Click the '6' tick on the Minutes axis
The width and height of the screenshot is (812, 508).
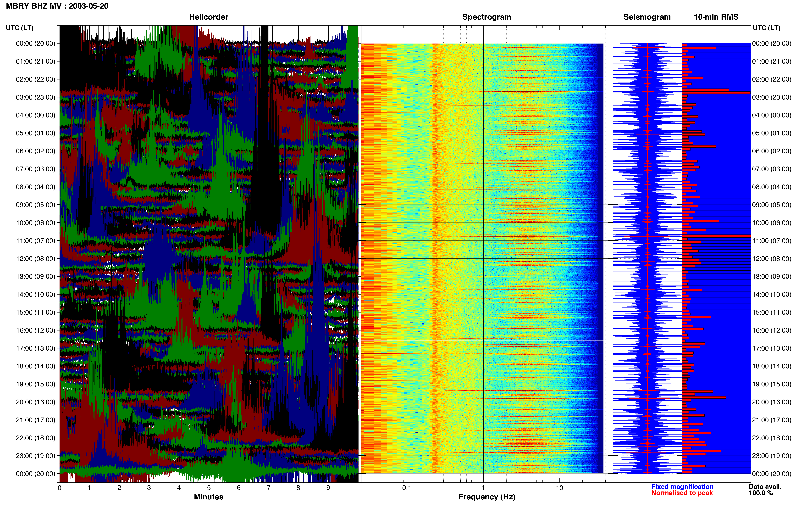coord(239,488)
